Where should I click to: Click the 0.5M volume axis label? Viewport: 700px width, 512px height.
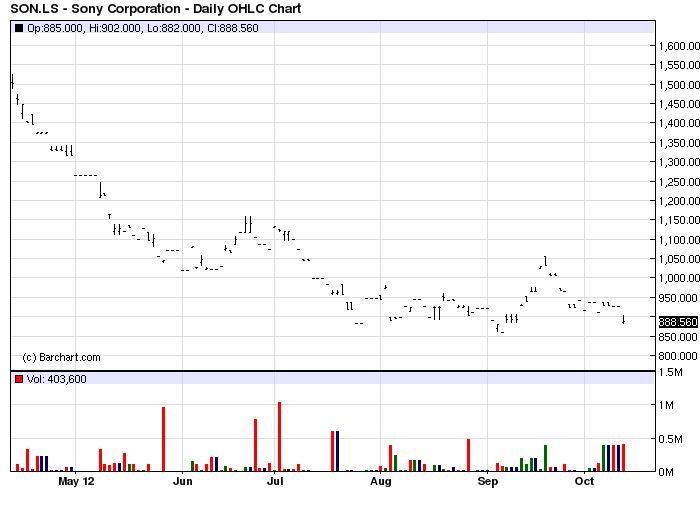tap(671, 439)
